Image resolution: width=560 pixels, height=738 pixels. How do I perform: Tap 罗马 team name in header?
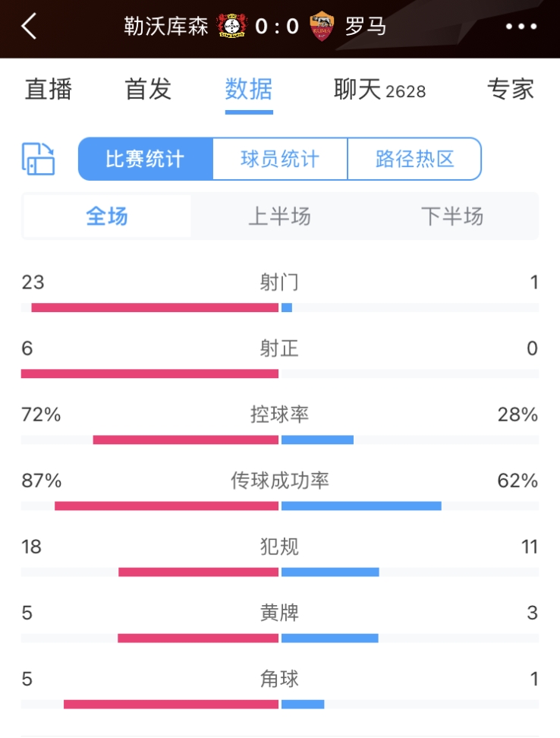(x=366, y=27)
